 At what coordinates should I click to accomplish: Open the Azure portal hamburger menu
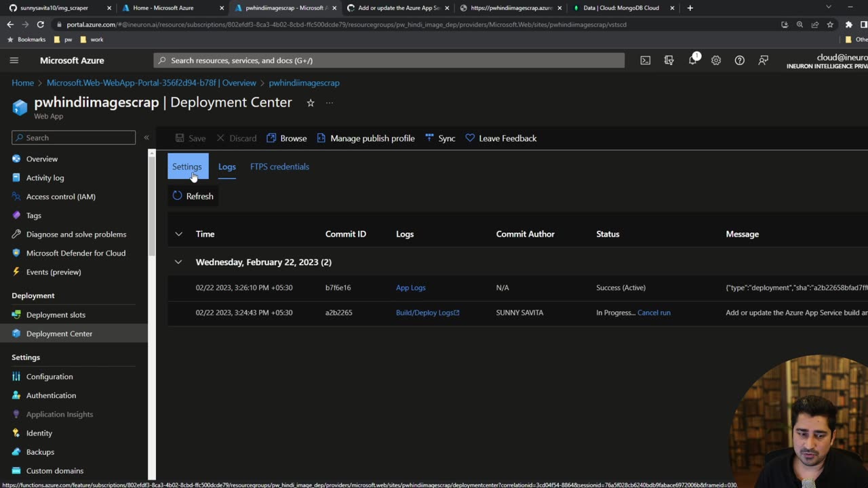click(x=14, y=60)
